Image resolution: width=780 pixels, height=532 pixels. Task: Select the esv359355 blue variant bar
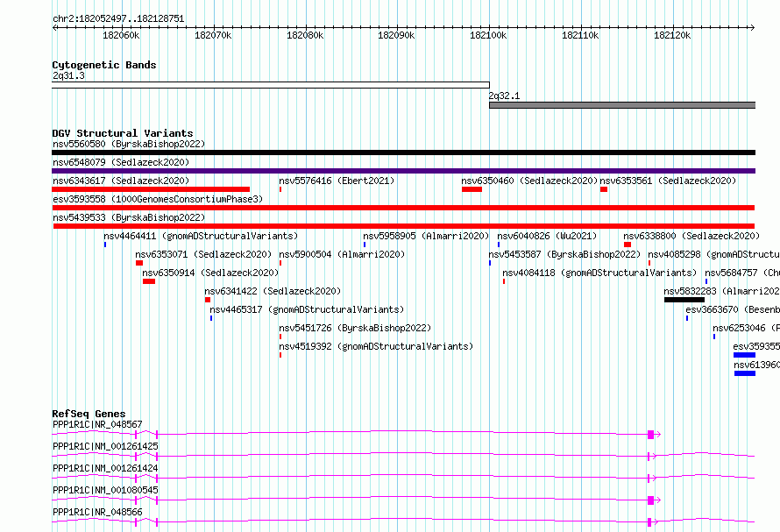pos(744,355)
